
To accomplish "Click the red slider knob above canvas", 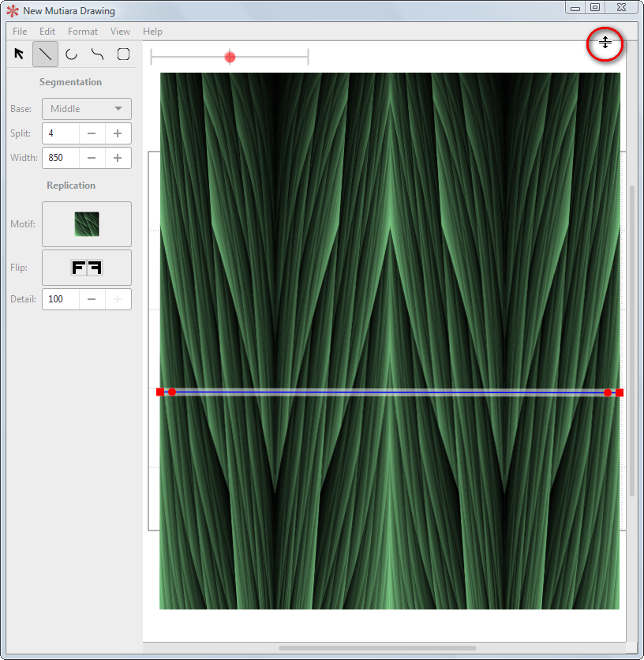I will click(x=230, y=57).
